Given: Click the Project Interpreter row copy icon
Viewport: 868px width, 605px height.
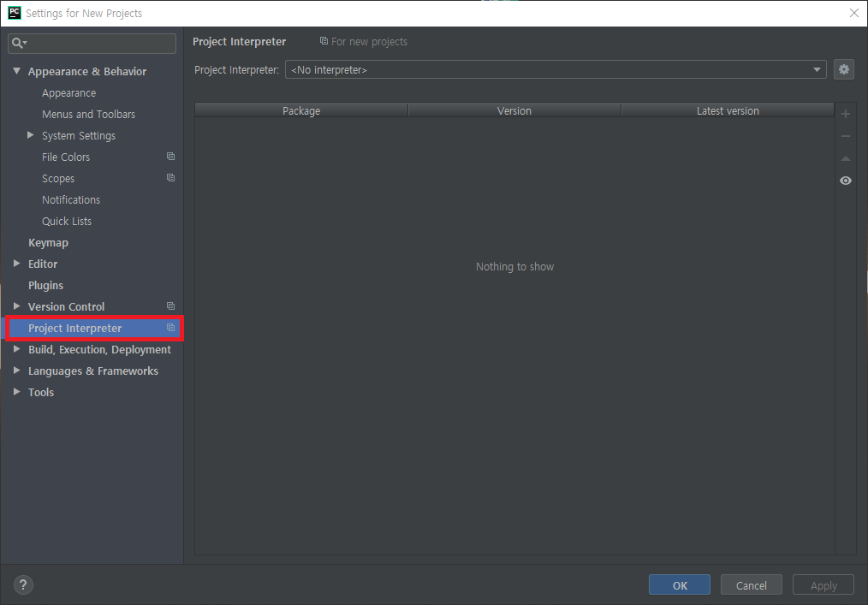Looking at the screenshot, I should point(170,328).
